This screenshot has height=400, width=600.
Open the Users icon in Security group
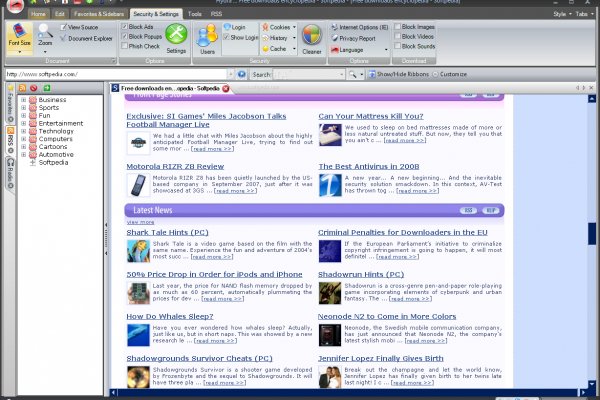206,40
